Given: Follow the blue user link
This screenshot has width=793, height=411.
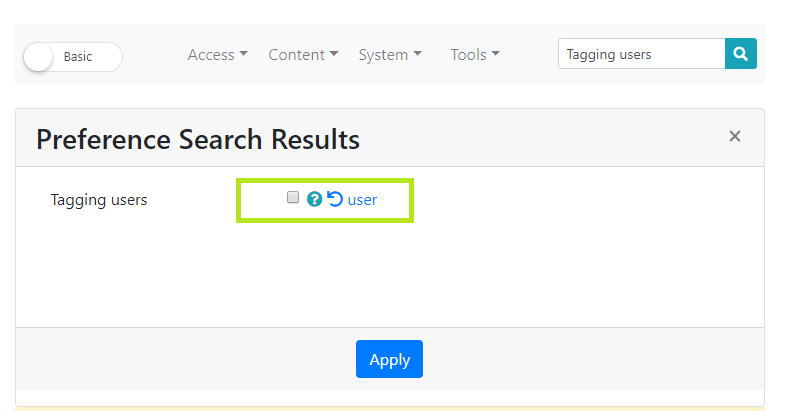Looking at the screenshot, I should 362,200.
